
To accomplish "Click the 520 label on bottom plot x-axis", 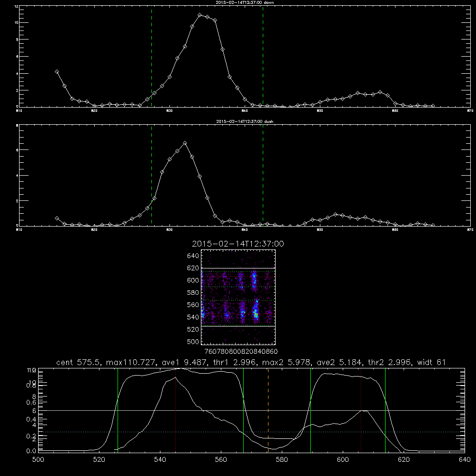I will click(99, 460).
